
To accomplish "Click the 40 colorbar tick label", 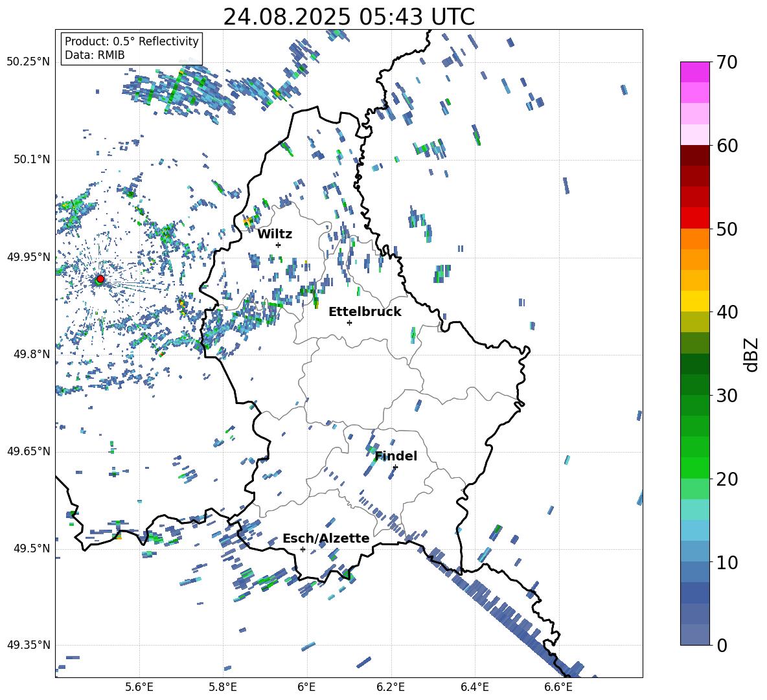I will (x=727, y=312).
